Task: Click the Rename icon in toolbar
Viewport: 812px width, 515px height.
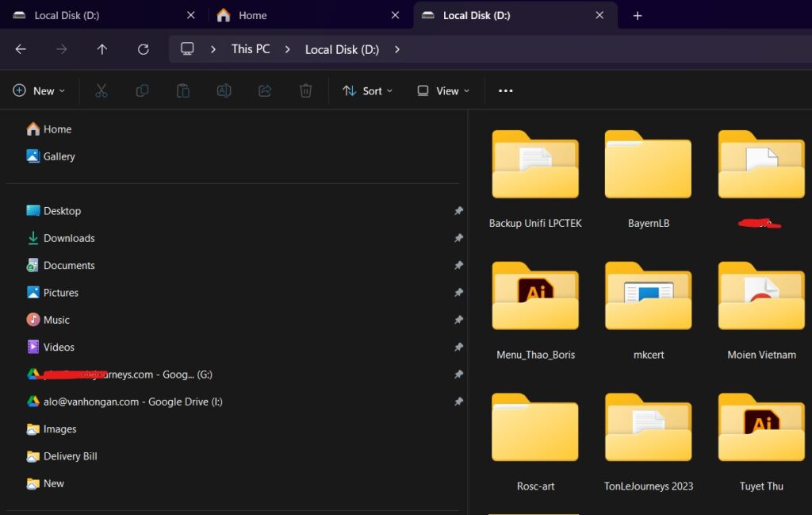Action: coord(224,91)
